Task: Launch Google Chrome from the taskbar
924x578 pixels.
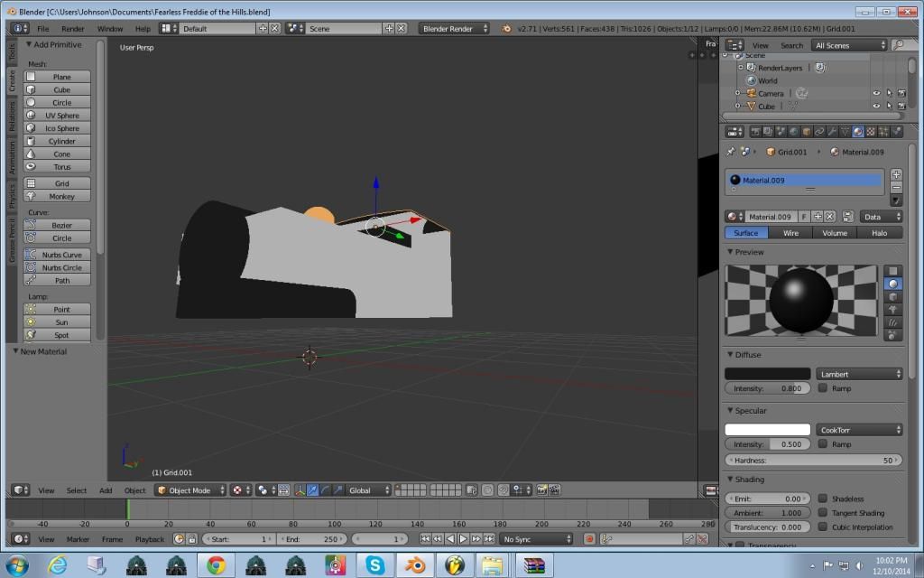Action: tap(216, 565)
